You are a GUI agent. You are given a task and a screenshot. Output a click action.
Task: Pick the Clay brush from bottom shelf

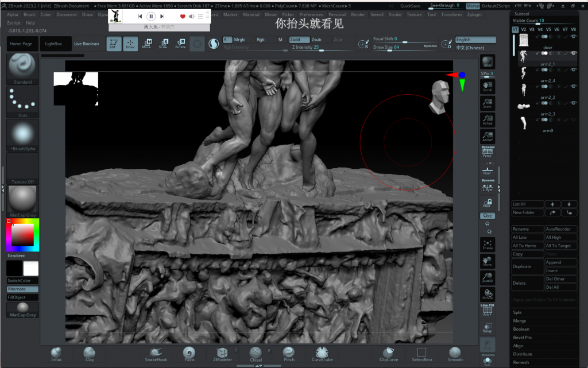click(x=89, y=353)
